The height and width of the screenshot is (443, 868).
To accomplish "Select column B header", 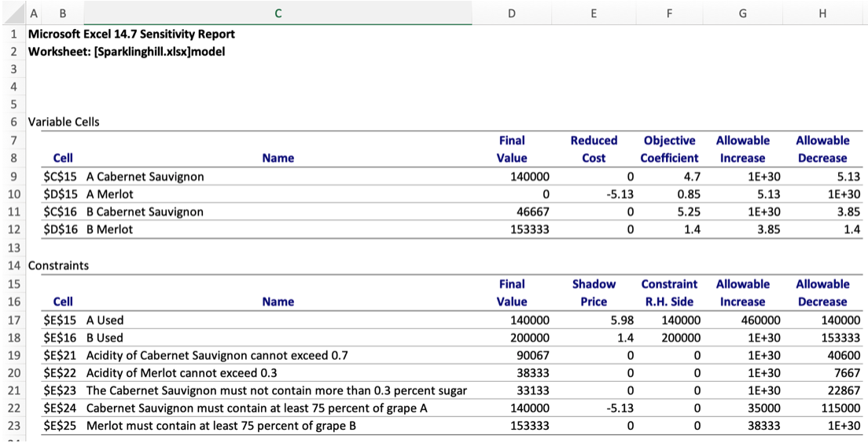I will click(63, 13).
